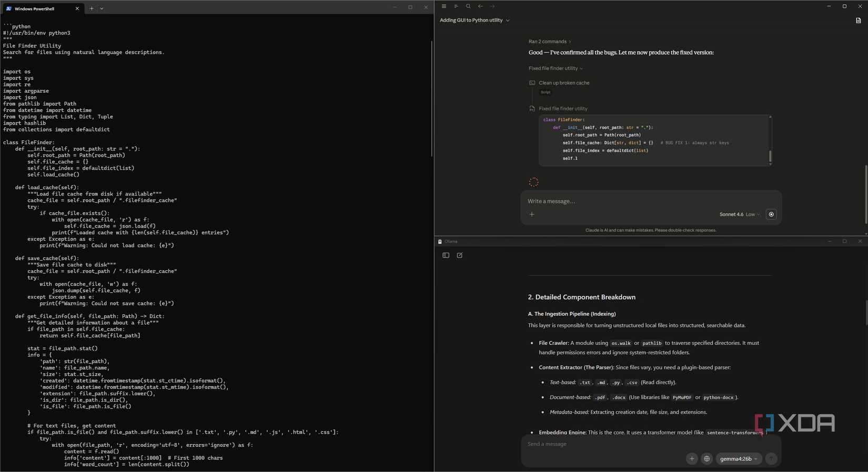The image size is (868, 472).
Task: Toggle the Ollama sidebar panel
Action: tap(446, 255)
